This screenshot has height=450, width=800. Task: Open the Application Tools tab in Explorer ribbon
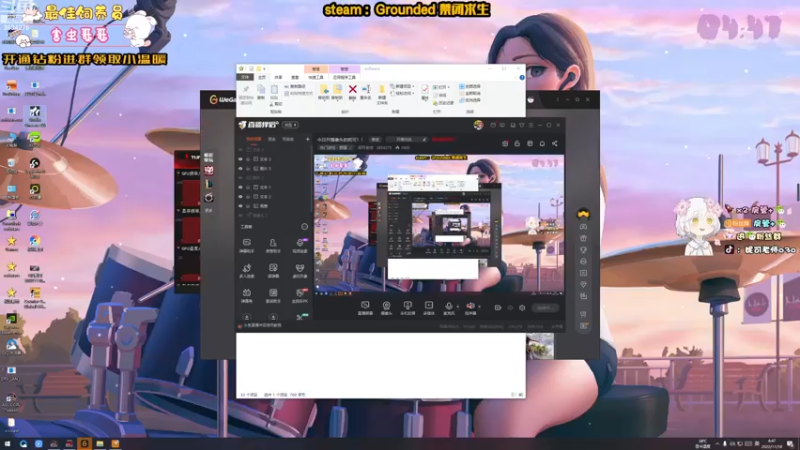point(344,77)
